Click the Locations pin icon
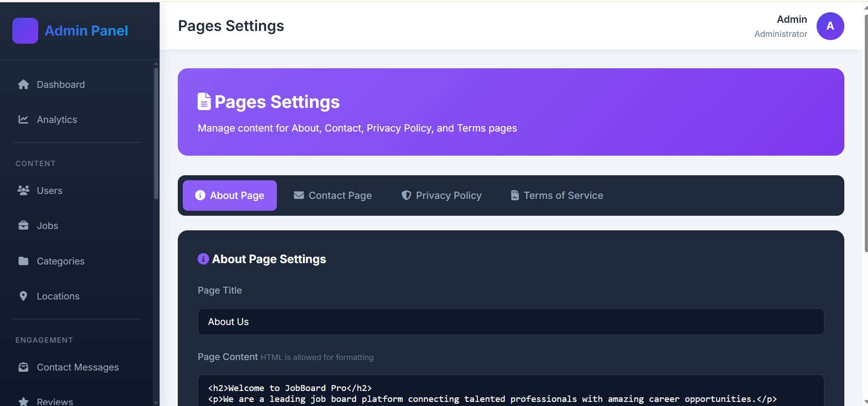 pos(23,296)
